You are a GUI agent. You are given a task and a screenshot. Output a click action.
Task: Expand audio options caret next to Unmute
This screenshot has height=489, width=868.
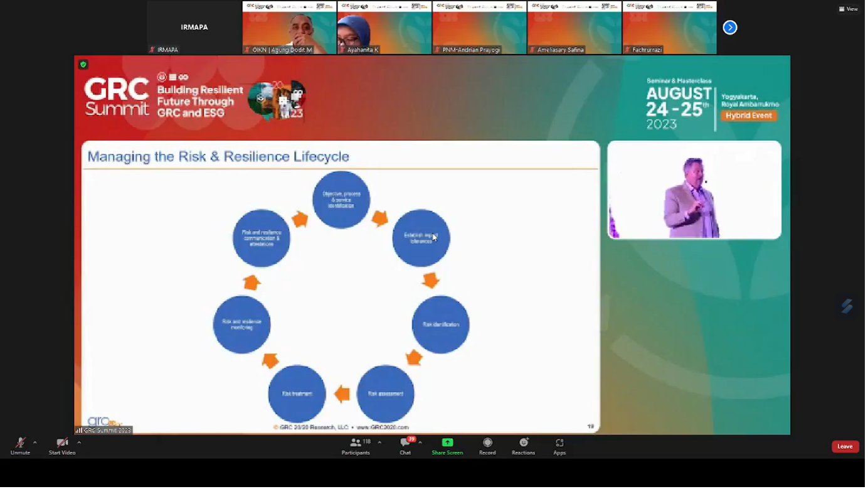click(35, 443)
